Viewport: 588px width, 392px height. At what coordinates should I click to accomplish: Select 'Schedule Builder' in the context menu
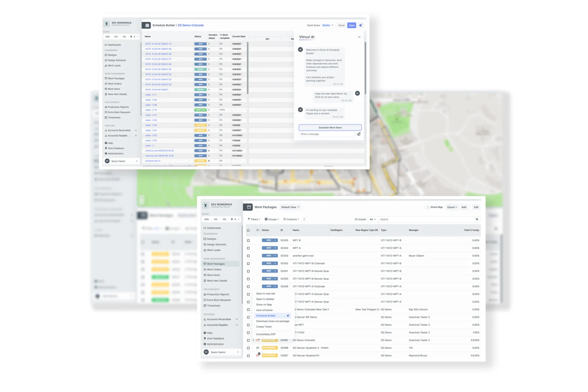(x=266, y=316)
